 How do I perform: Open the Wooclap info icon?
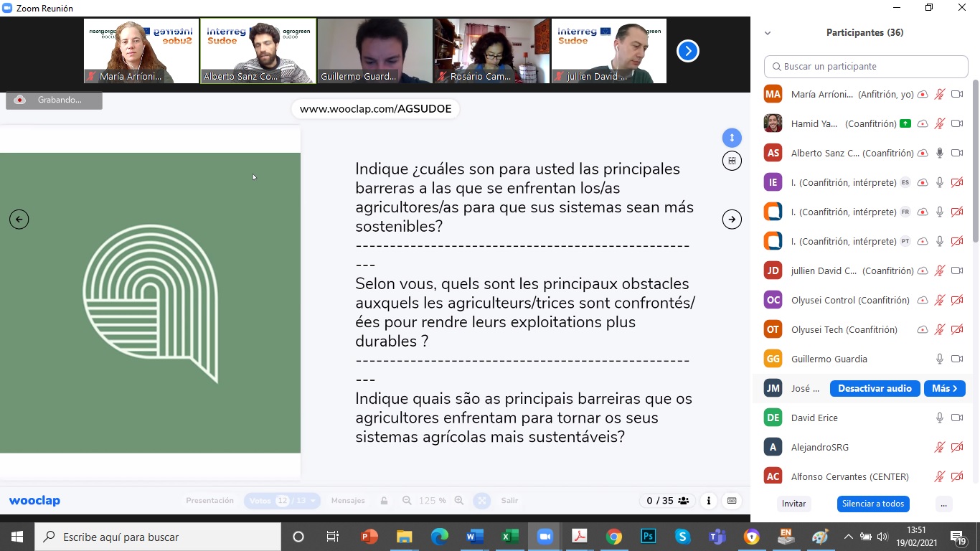click(x=709, y=501)
